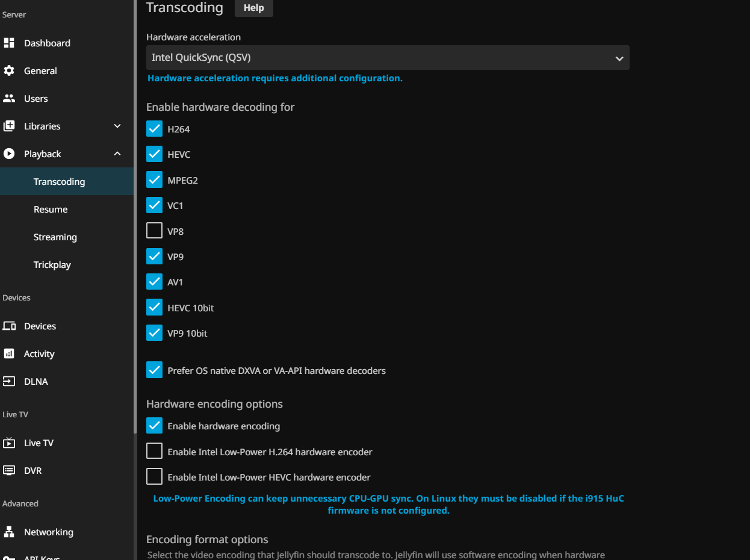Click the Dashboard grid icon

pos(9,43)
